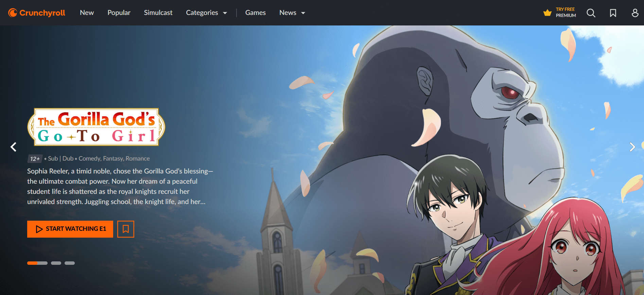The image size is (644, 295).
Task: Advance to the next carousel slide
Action: tap(632, 147)
